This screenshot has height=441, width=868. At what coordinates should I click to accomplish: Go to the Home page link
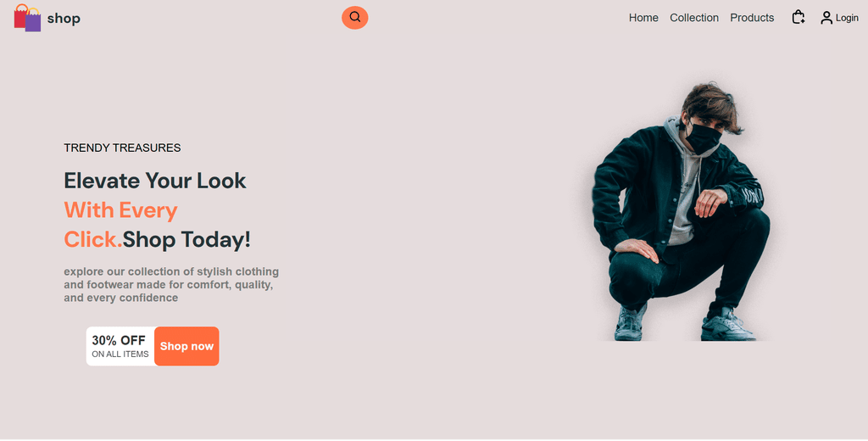click(643, 18)
